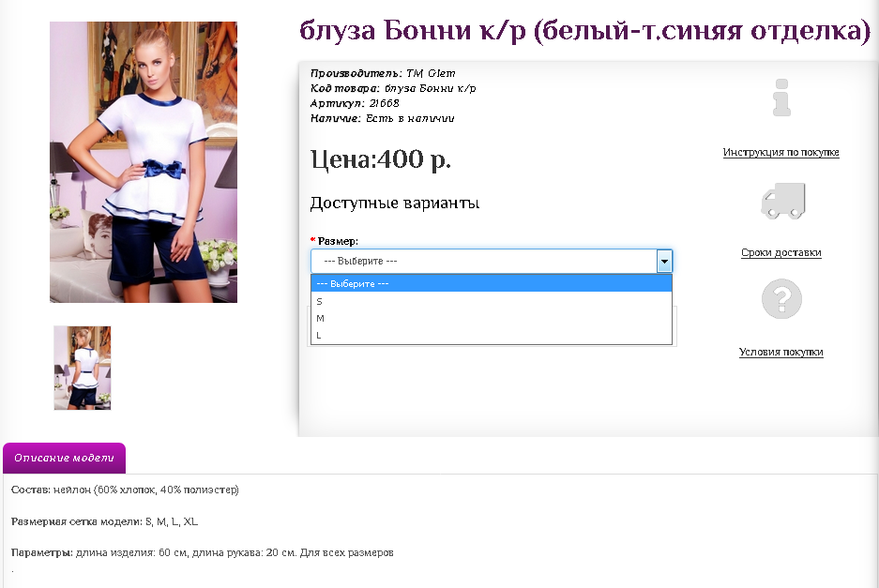
Task: Click the Размер dropdown arrow
Action: (664, 262)
